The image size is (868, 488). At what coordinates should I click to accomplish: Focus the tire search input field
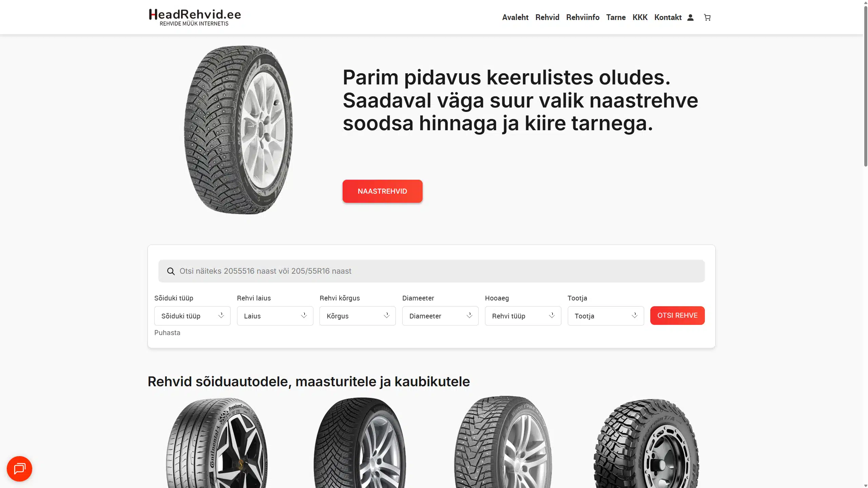coord(431,271)
